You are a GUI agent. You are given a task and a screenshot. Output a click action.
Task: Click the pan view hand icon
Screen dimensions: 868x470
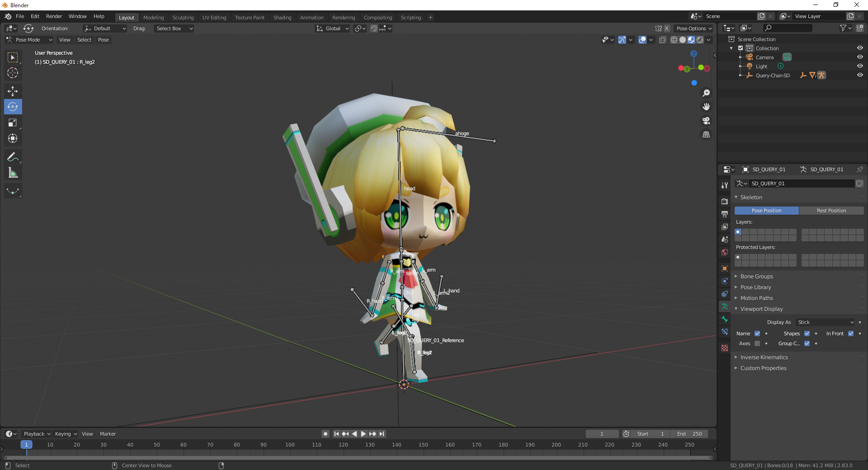pos(706,107)
